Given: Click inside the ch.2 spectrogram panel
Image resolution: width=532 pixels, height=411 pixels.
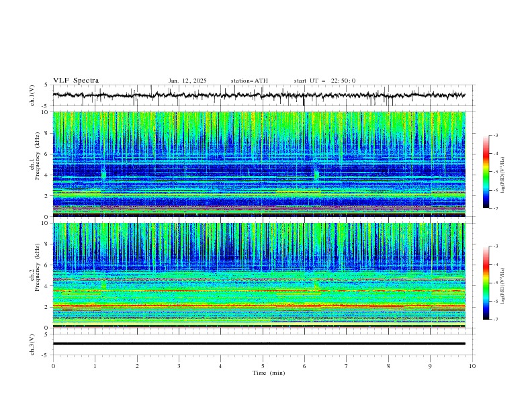Looking at the screenshot, I should (x=259, y=275).
